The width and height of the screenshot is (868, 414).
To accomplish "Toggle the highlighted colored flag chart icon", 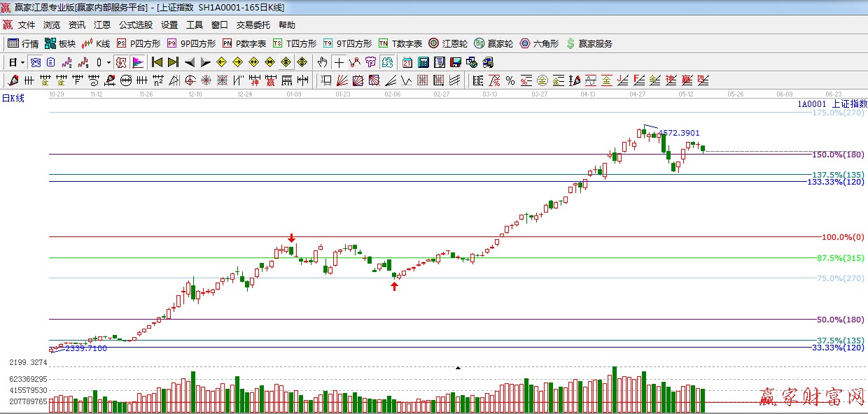I will [x=137, y=62].
